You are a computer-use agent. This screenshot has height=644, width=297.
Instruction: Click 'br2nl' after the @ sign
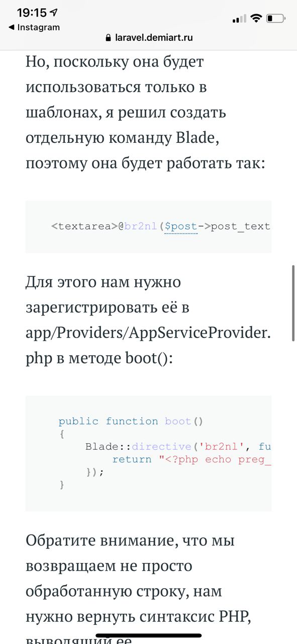(142, 226)
